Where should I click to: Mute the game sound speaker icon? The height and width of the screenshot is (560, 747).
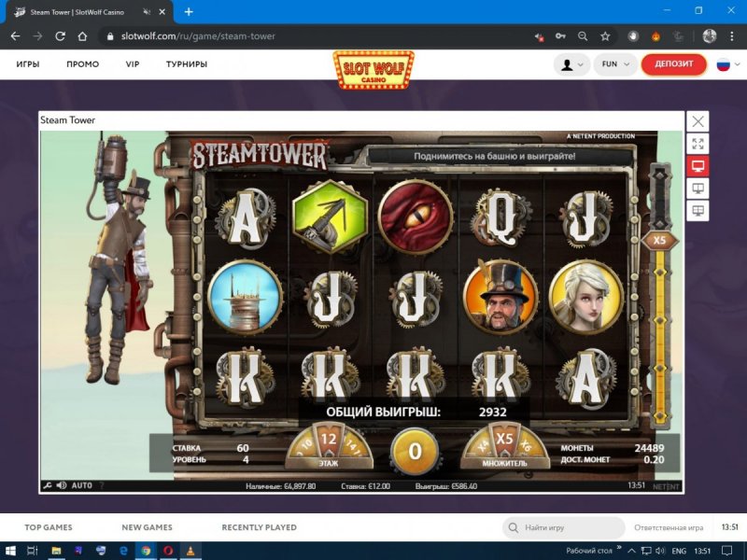(x=62, y=485)
